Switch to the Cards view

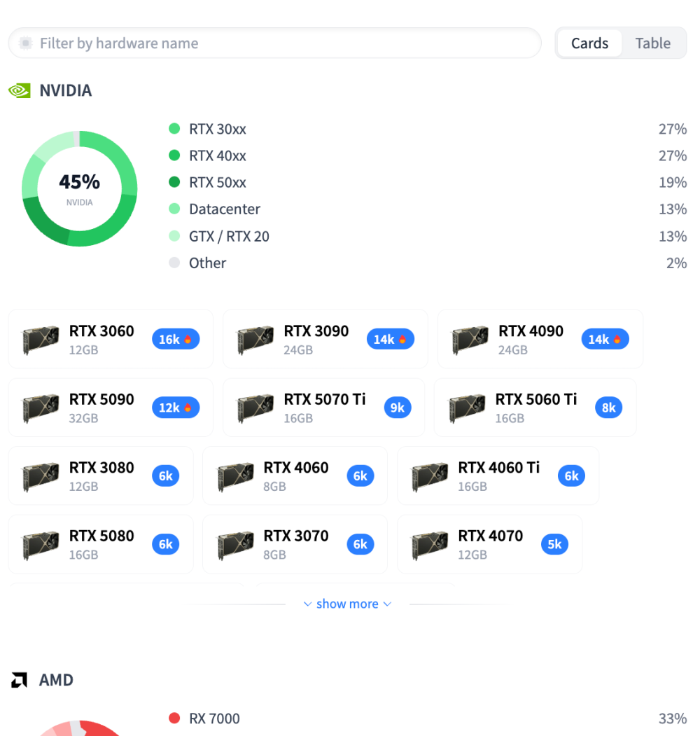589,43
